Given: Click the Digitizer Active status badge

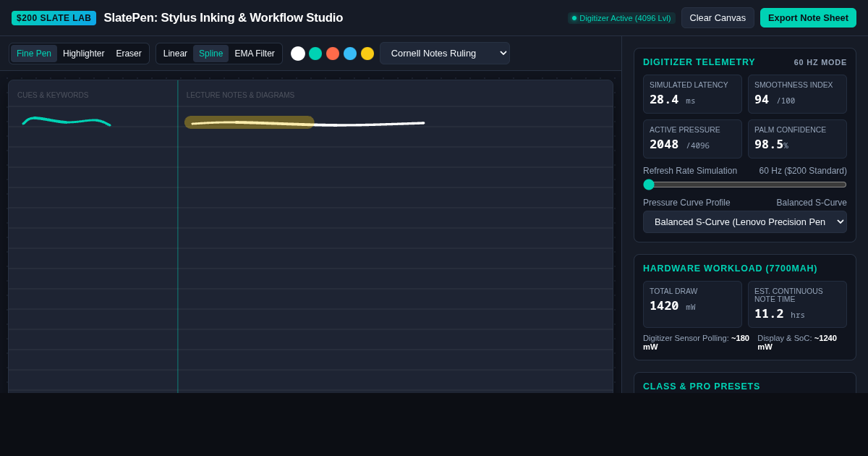Looking at the screenshot, I should pos(621,18).
